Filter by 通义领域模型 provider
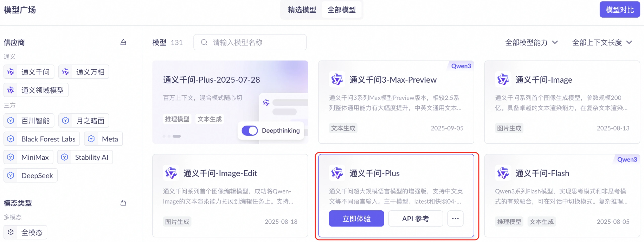The width and height of the screenshot is (644, 242). point(36,90)
